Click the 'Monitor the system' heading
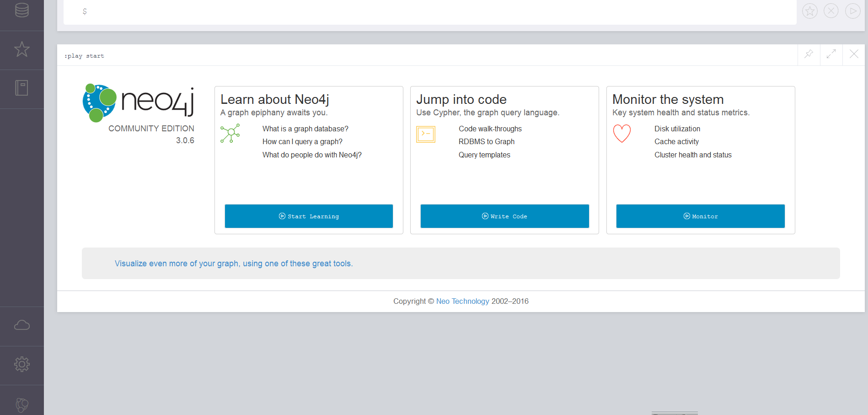Screen dimensions: 868x415 668,99
